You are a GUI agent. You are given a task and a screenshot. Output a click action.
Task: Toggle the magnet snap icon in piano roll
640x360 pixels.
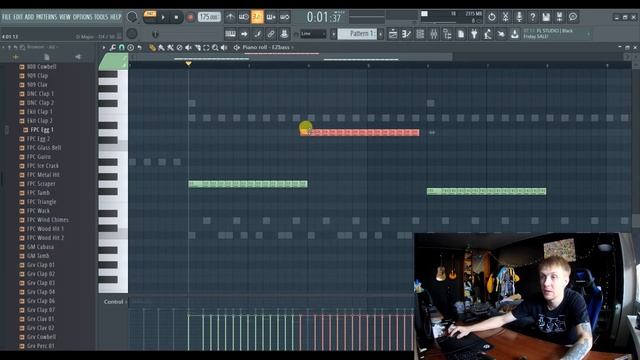click(122, 48)
